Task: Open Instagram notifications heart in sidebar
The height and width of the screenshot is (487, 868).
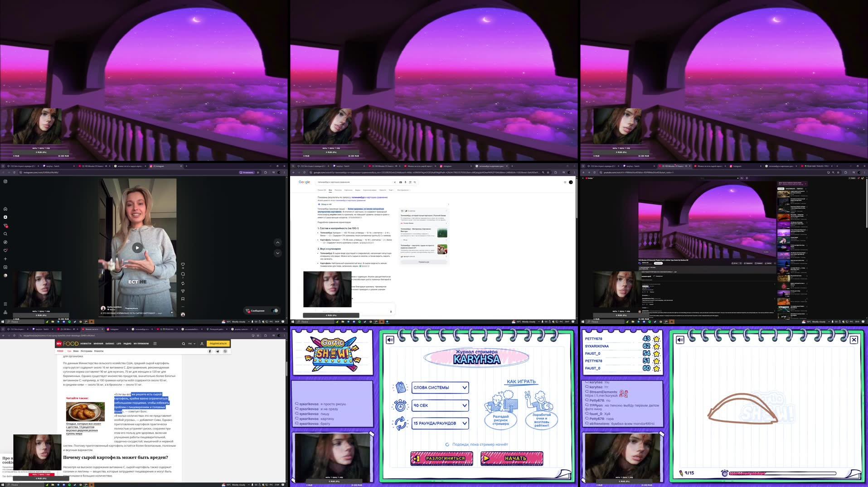Action: pos(5,250)
